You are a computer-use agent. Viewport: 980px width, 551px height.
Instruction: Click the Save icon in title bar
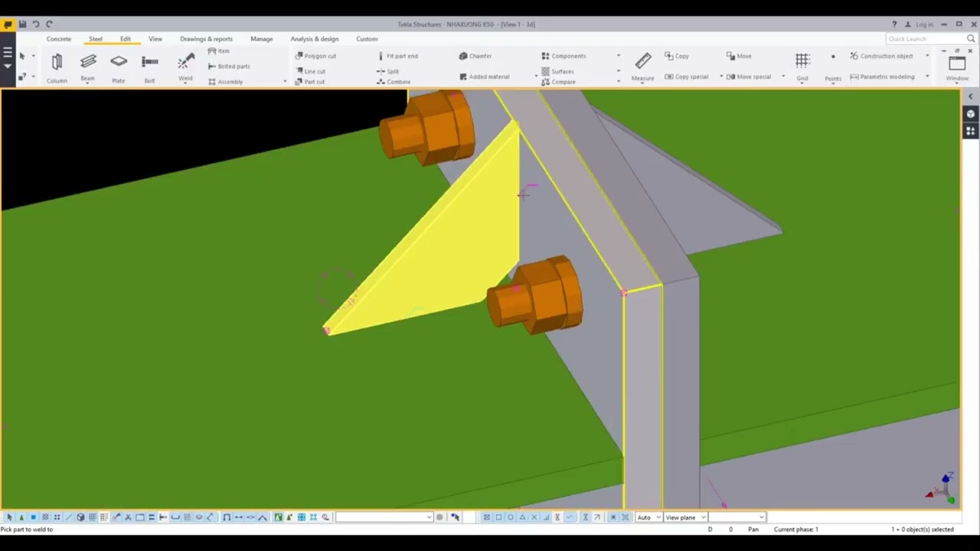coord(22,24)
